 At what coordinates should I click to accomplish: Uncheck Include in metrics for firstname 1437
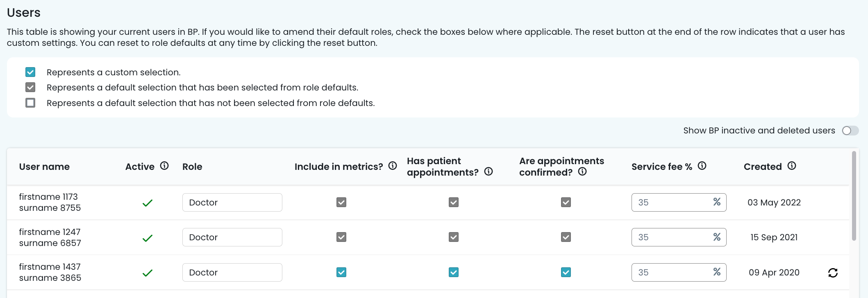341,272
